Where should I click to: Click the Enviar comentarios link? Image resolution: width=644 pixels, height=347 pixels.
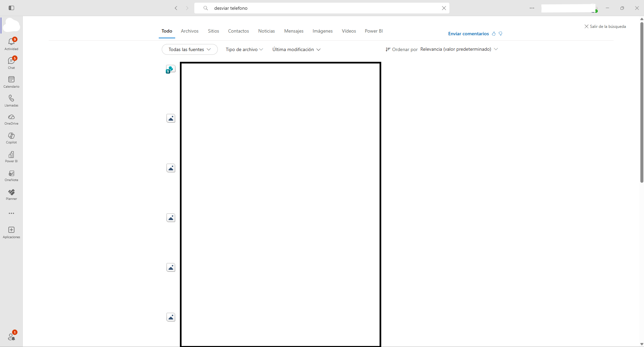pos(468,34)
